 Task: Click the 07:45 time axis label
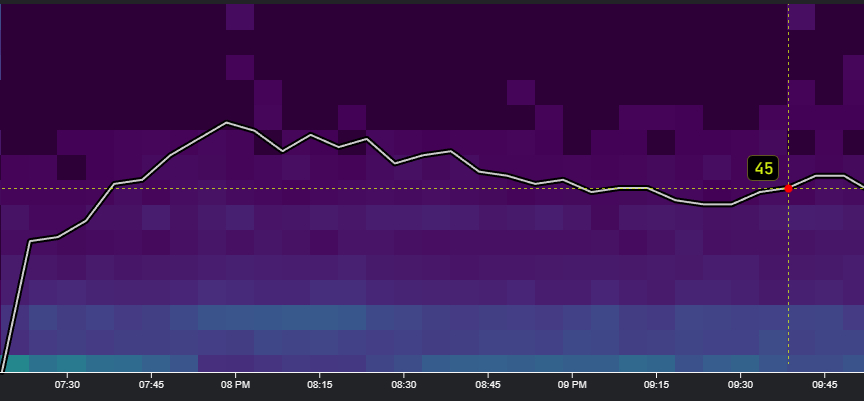click(152, 384)
